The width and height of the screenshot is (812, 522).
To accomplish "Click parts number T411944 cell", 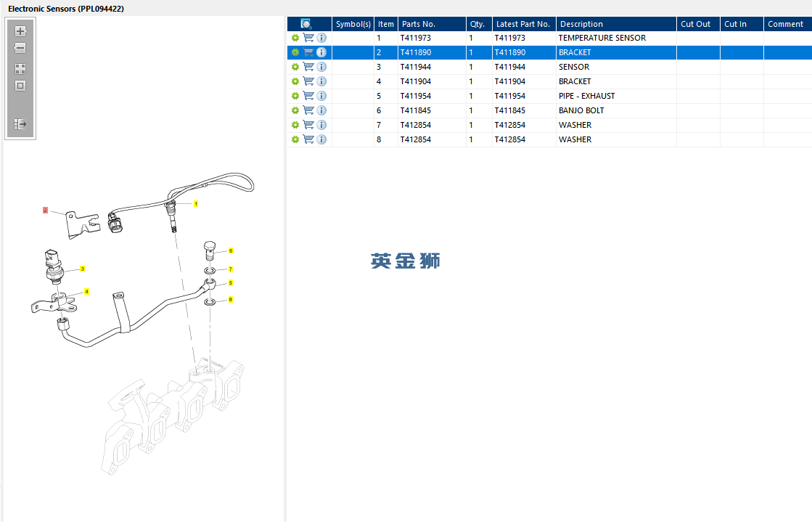I will [x=432, y=67].
